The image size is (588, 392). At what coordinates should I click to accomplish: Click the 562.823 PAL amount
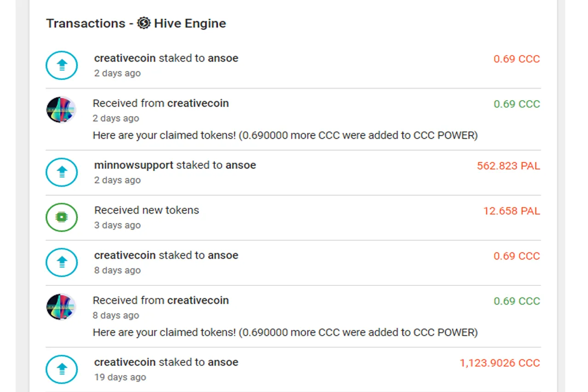click(509, 166)
